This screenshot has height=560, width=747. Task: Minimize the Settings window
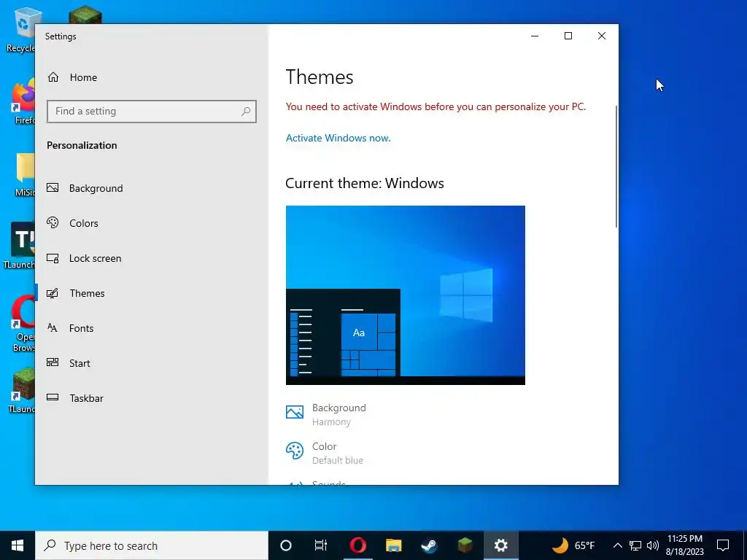535,36
